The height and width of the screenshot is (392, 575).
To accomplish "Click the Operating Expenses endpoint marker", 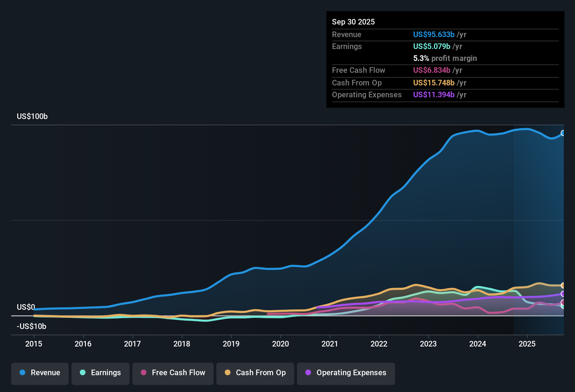I will tap(563, 294).
